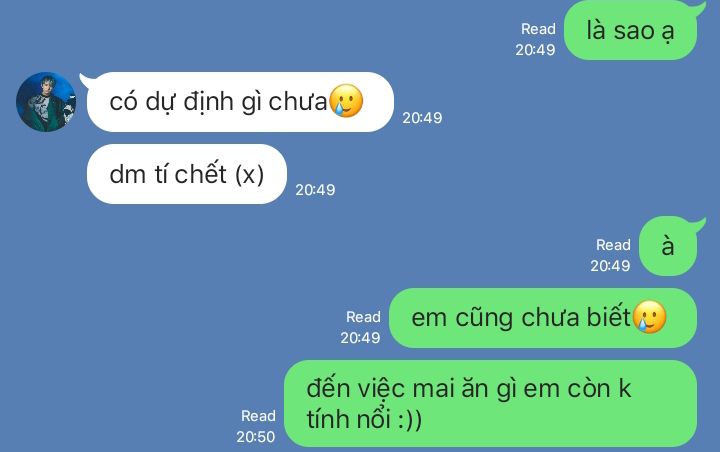Viewport: 720px width, 452px height.
Task: Tap the sender's profile avatar
Action: 46,102
